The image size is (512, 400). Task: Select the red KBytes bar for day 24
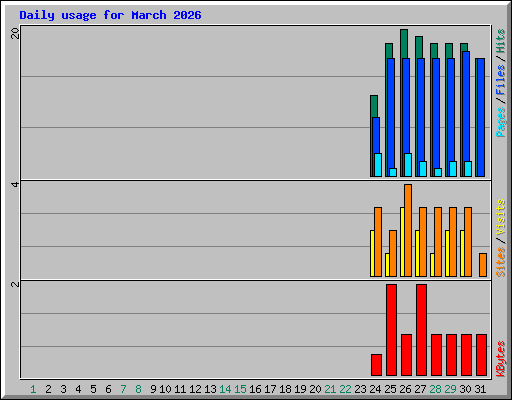pos(376,365)
